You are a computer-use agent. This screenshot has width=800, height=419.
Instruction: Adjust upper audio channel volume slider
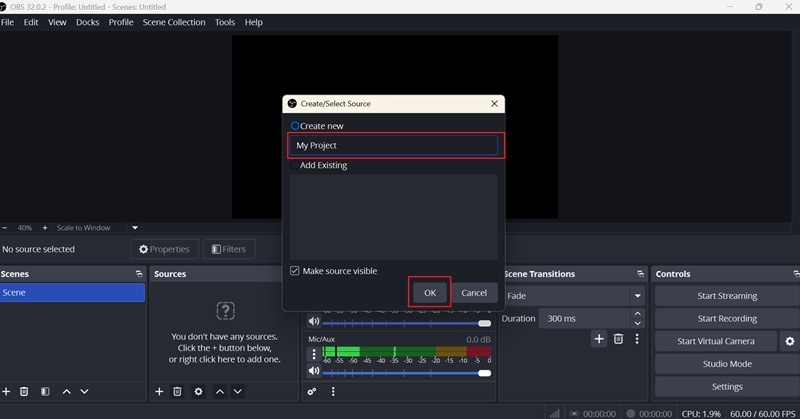[407, 323]
